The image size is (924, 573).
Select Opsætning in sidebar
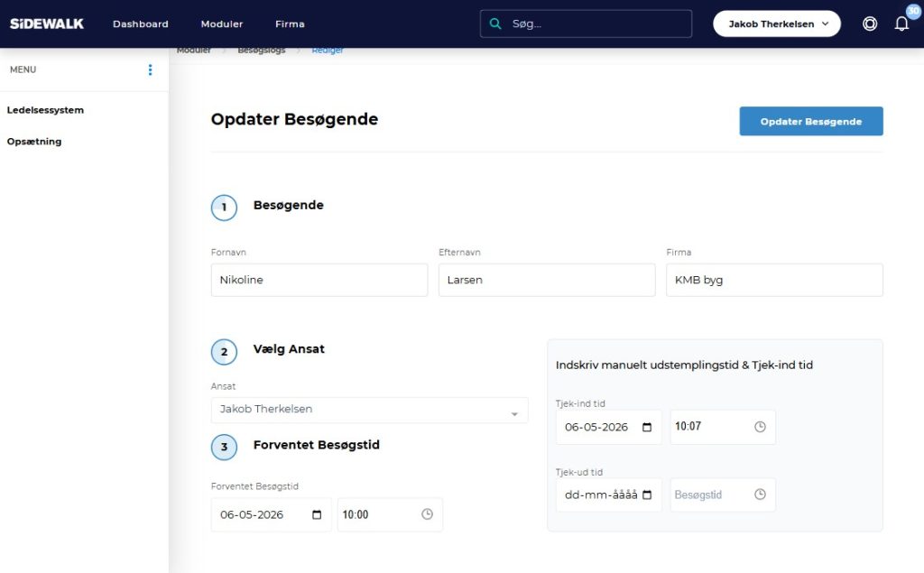pyautogui.click(x=34, y=142)
